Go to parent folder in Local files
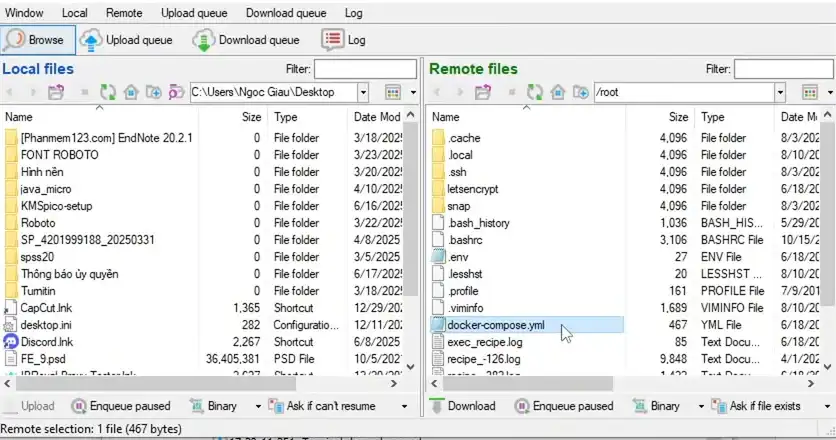Screen dimensions: 836x440 point(56,92)
